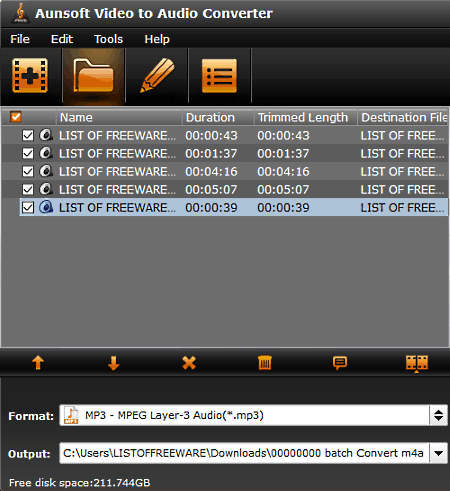Move selected item up with arrow
450x491 pixels.
38,362
